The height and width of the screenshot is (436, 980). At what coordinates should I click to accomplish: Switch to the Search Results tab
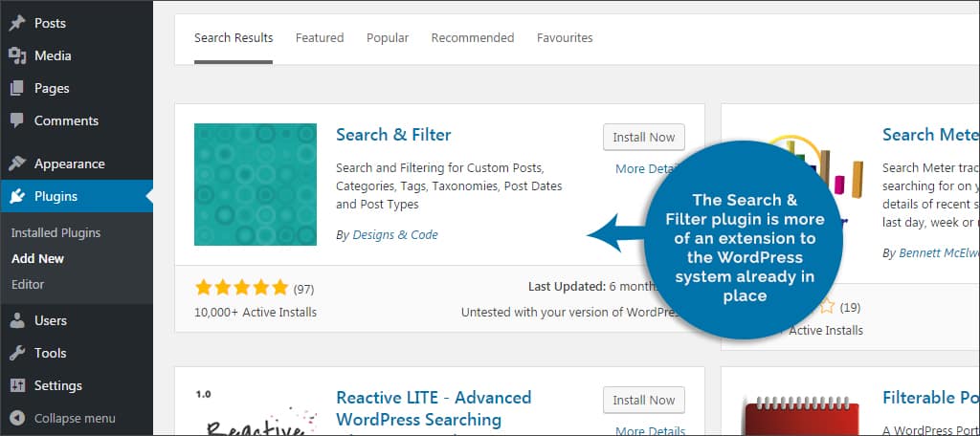pos(234,38)
